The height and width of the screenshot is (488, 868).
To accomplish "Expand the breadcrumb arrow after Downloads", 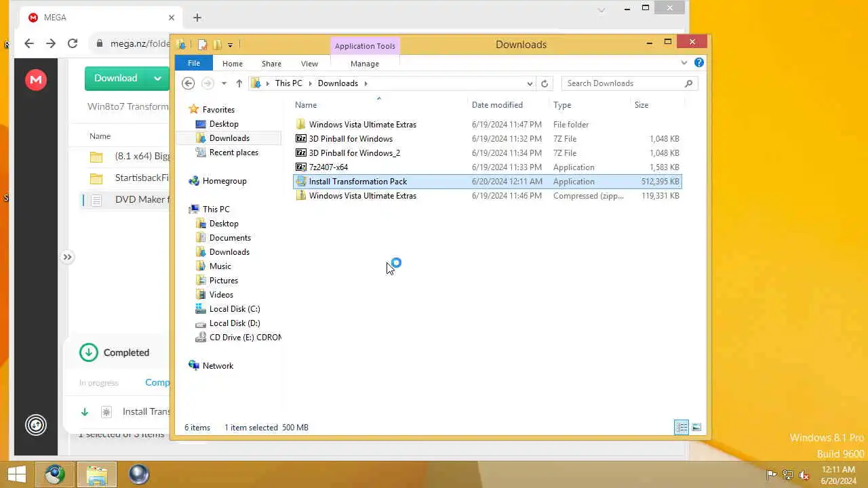I will coord(366,83).
